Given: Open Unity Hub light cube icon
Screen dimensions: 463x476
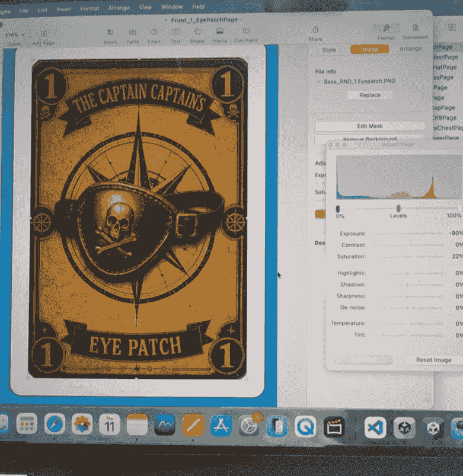Looking at the screenshot, I should pyautogui.click(x=404, y=428).
